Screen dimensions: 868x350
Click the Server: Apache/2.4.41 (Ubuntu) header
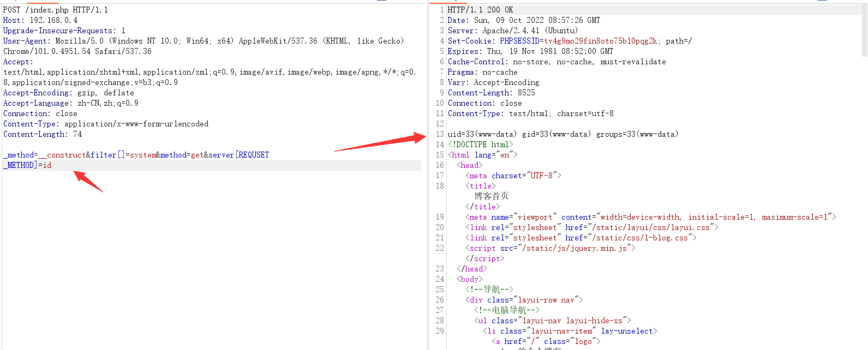coord(512,31)
